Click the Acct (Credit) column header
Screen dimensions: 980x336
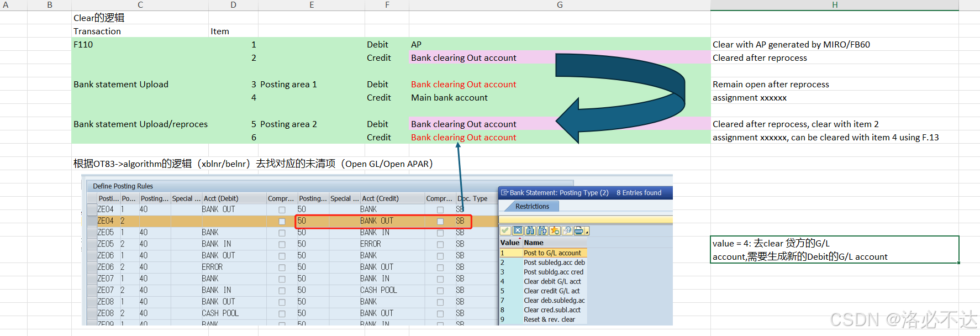tap(392, 198)
